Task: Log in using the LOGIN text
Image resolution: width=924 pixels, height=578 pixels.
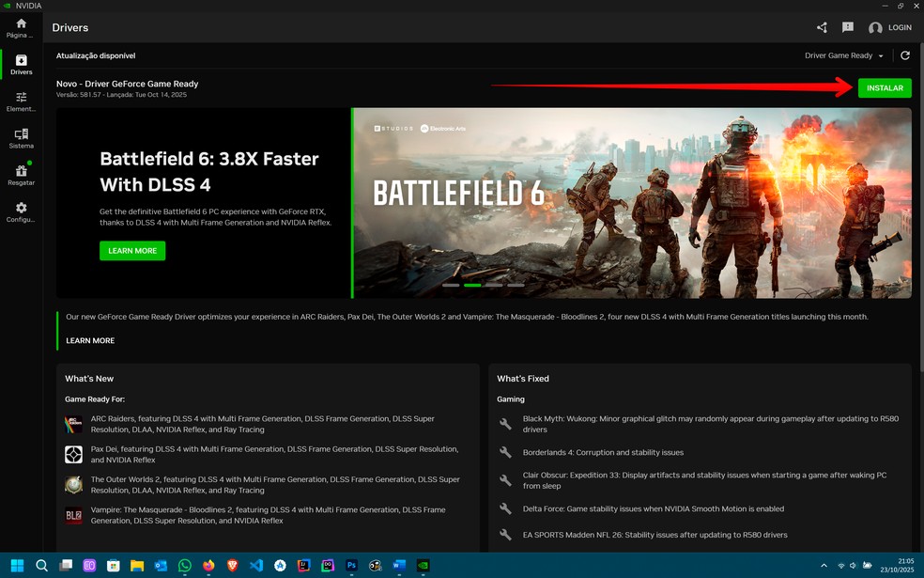Action: pyautogui.click(x=900, y=28)
